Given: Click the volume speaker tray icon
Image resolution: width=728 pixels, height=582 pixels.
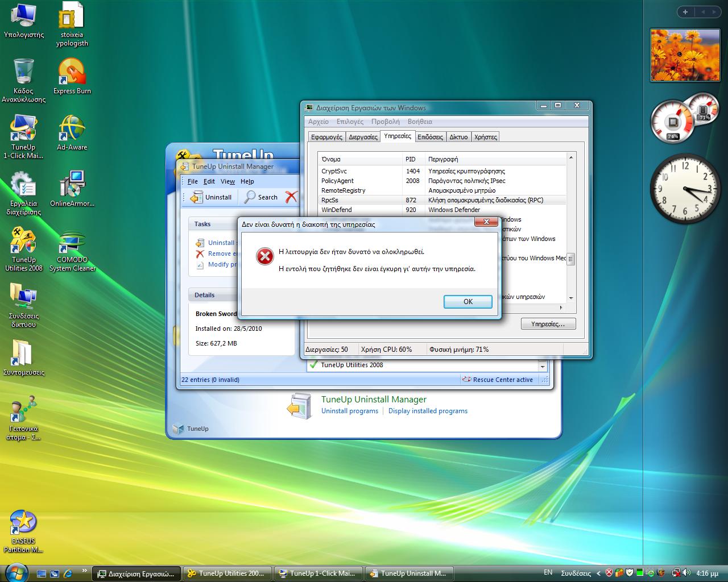Looking at the screenshot, I should [x=687, y=573].
